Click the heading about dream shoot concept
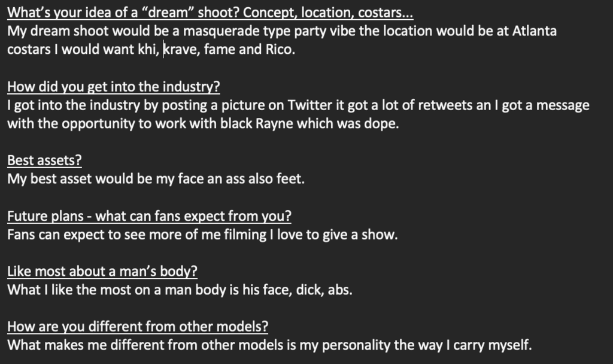Viewport: 613px width, 364px height. pos(210,13)
